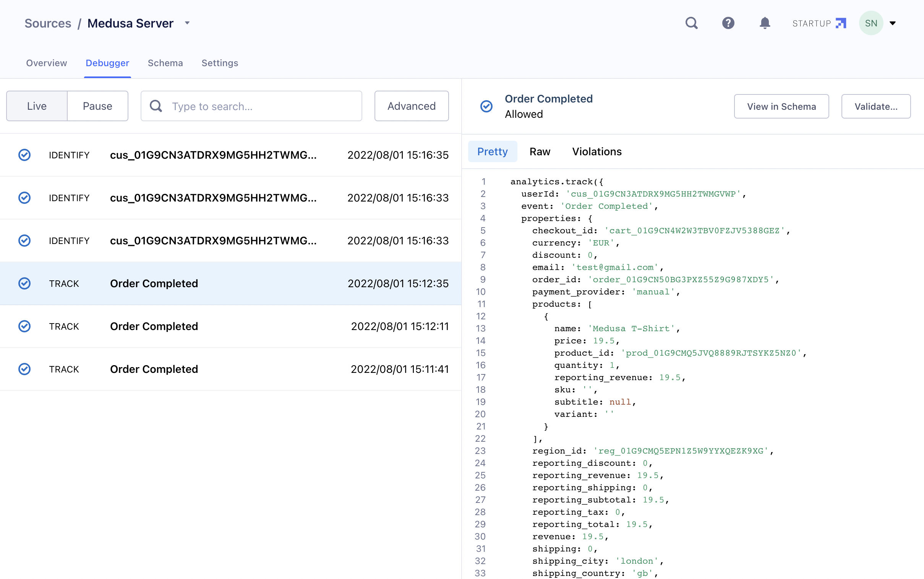Click the magnifier icon in the event search box
Image resolution: width=924 pixels, height=579 pixels.
(x=156, y=106)
